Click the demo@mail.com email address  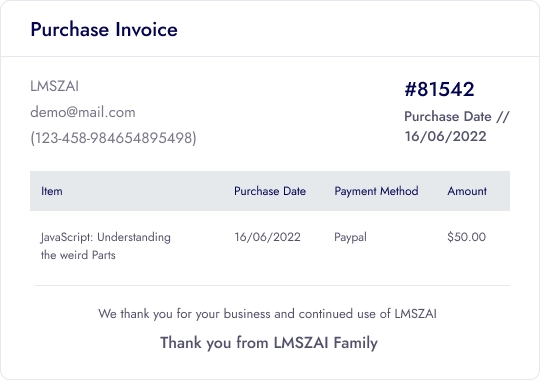pyautogui.click(x=83, y=112)
